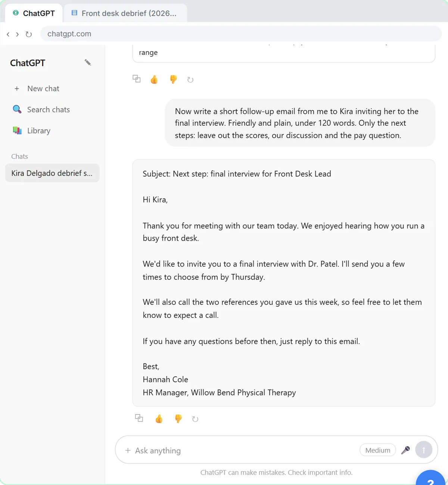Click the email subject line text

[x=237, y=174]
